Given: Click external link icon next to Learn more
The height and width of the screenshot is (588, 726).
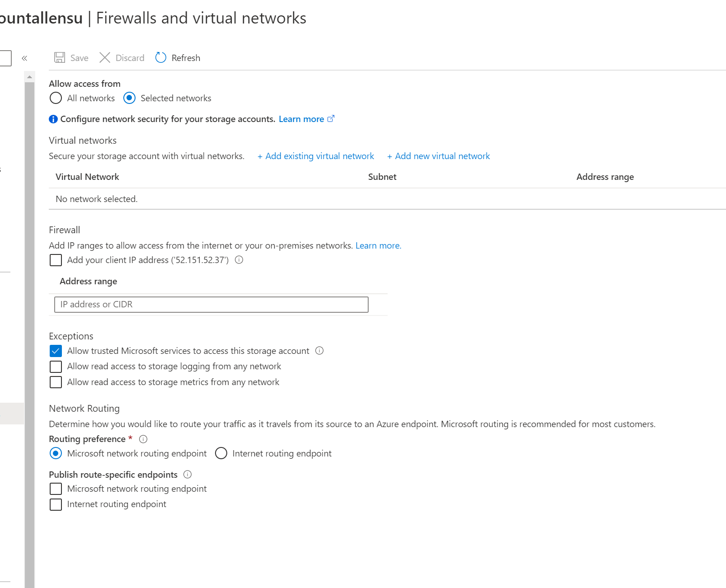Looking at the screenshot, I should point(331,118).
